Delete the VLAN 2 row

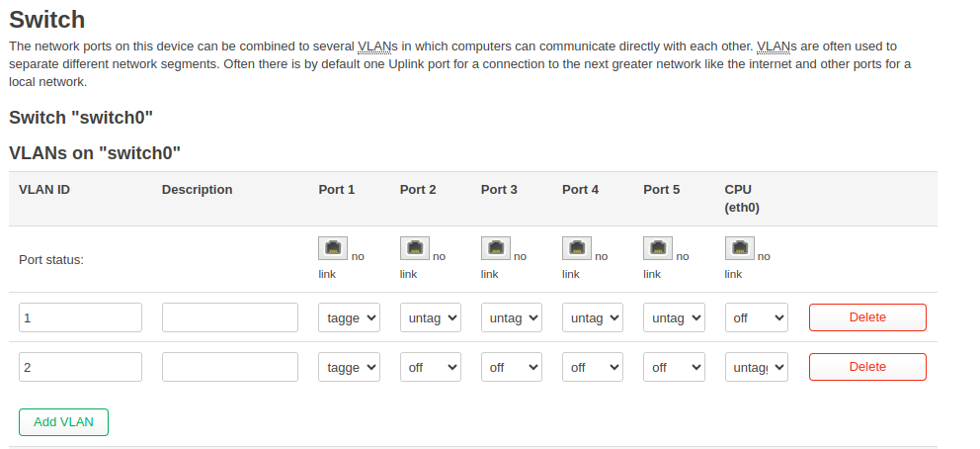(x=867, y=367)
